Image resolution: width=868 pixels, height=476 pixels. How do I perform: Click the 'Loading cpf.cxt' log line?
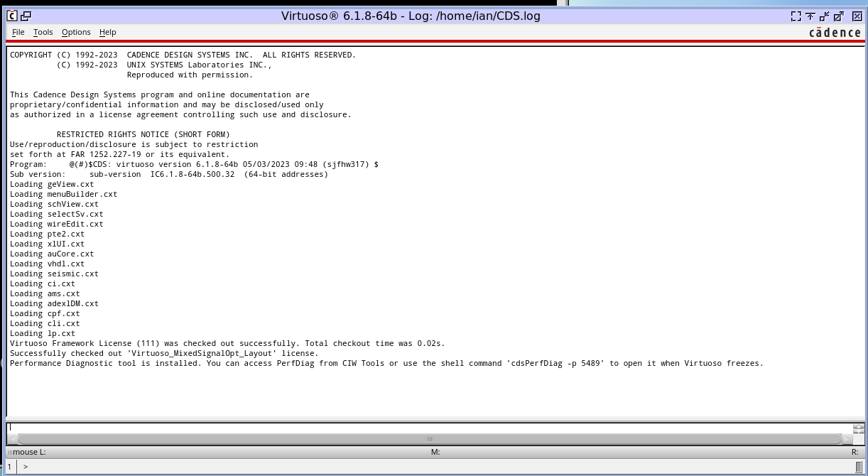tap(45, 313)
